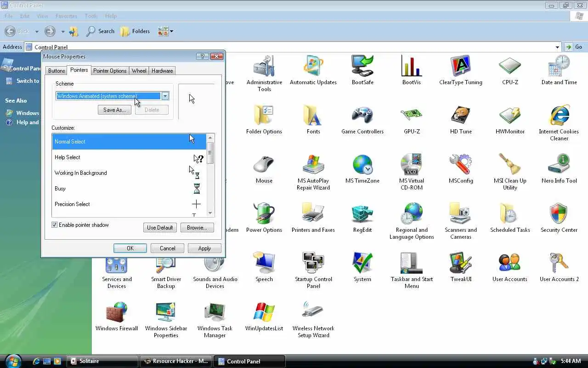Open the Back button history dropdown arrow
The width and height of the screenshot is (588, 368).
37,31
